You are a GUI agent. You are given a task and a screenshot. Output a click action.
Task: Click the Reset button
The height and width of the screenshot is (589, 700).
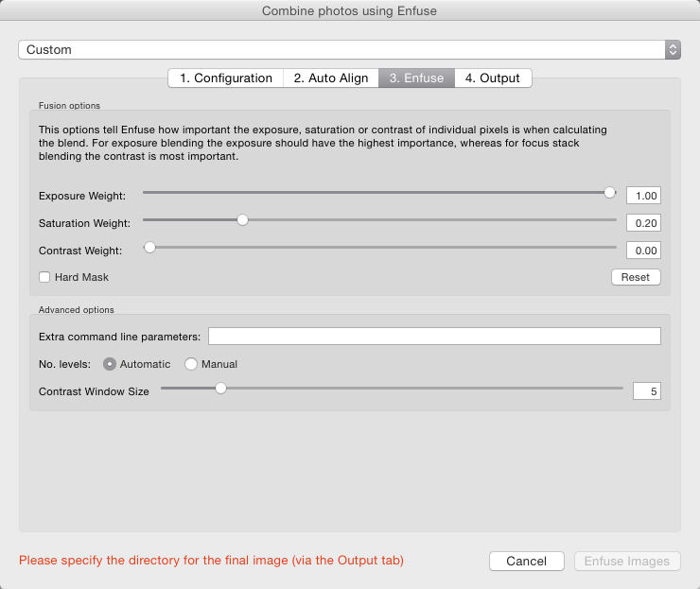636,277
